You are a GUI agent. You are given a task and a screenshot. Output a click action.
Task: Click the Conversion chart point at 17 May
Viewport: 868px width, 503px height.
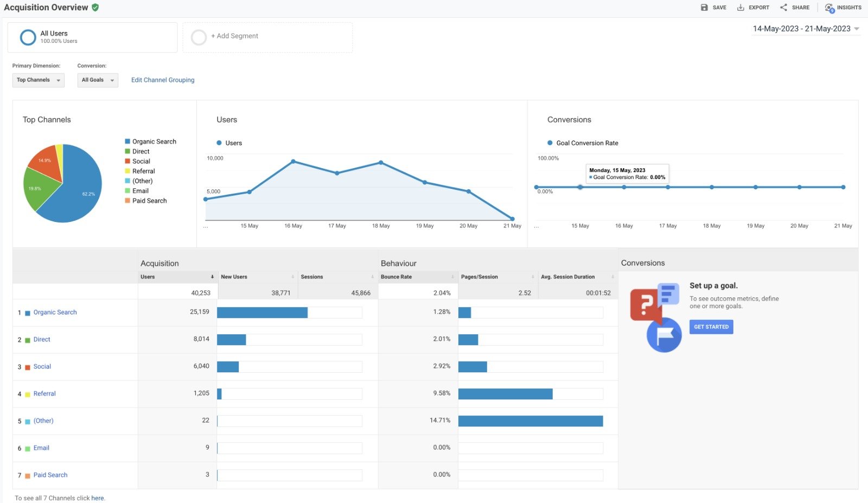point(668,187)
